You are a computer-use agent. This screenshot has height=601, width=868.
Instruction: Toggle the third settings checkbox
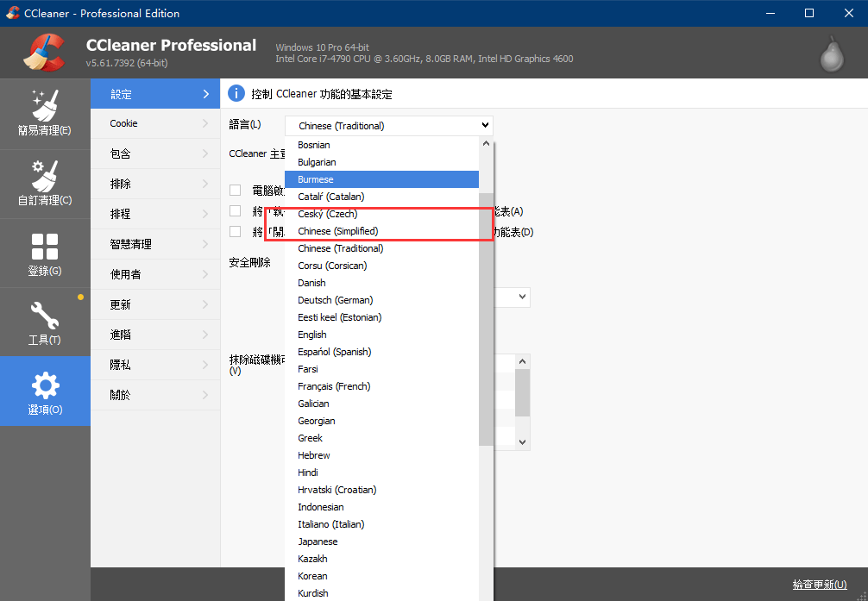(235, 231)
